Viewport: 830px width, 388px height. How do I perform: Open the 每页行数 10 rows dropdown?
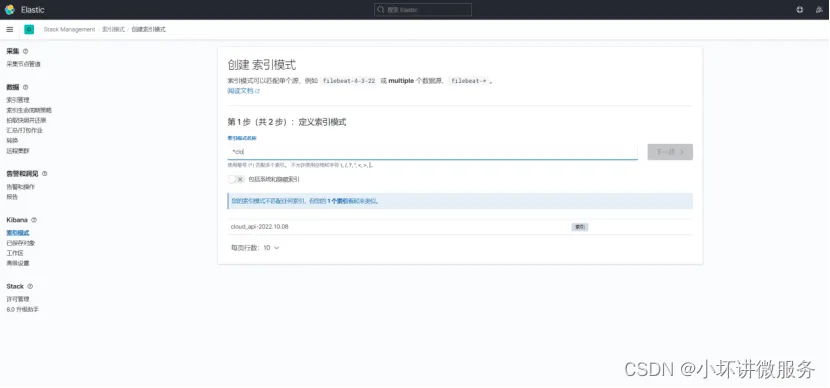tap(255, 248)
